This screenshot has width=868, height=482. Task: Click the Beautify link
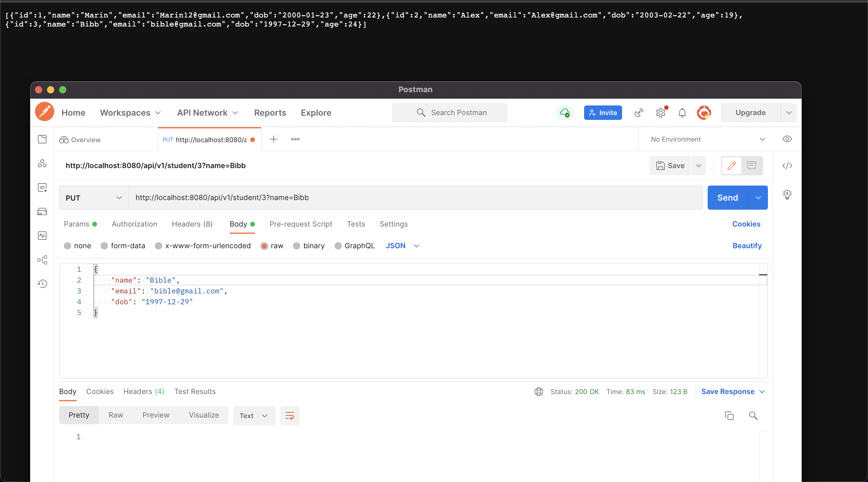click(747, 246)
